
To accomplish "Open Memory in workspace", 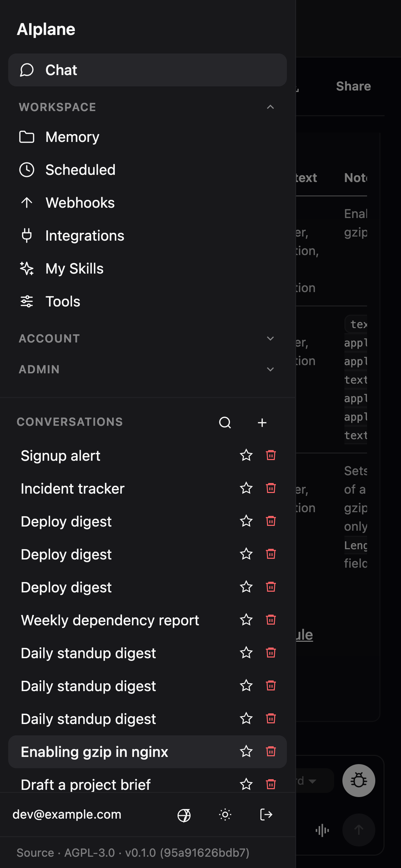I will (147, 137).
